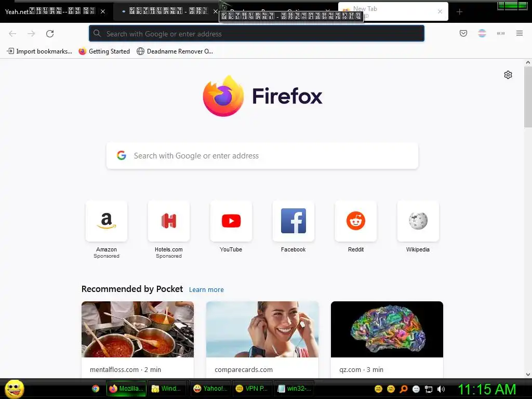Click the Learn more link beside Pocket
The width and height of the screenshot is (532, 399).
[x=206, y=289]
